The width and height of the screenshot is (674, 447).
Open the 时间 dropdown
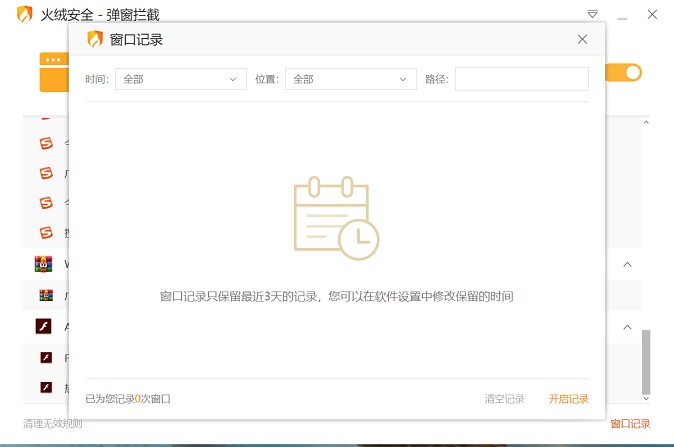[x=181, y=79]
